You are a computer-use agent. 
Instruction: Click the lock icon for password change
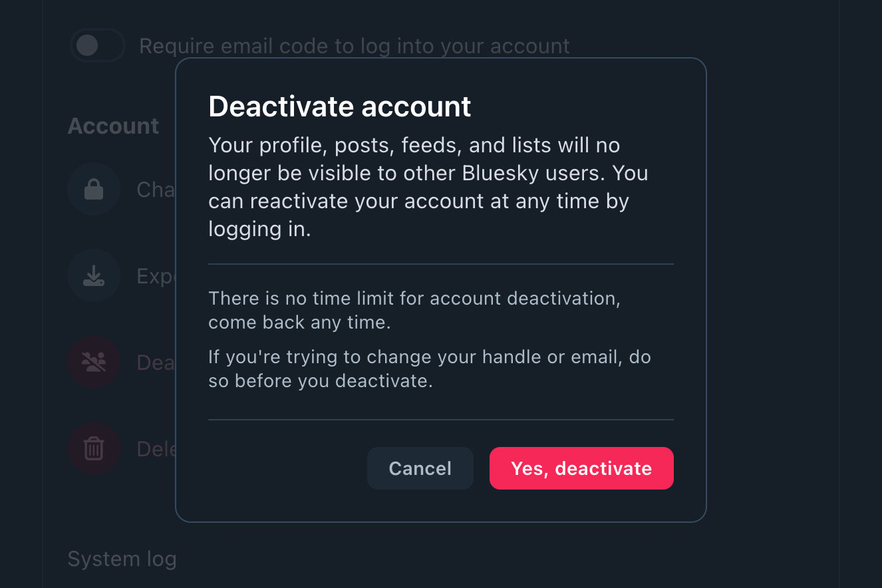[x=94, y=190]
